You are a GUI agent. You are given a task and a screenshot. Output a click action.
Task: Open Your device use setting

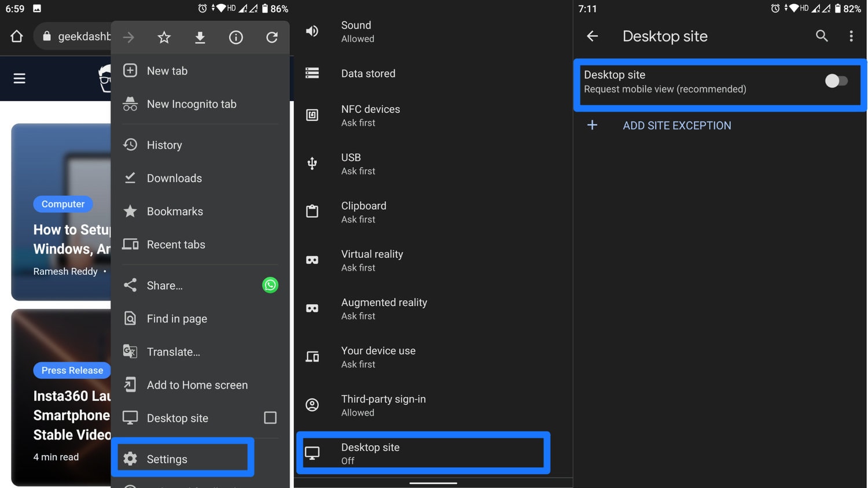click(433, 357)
